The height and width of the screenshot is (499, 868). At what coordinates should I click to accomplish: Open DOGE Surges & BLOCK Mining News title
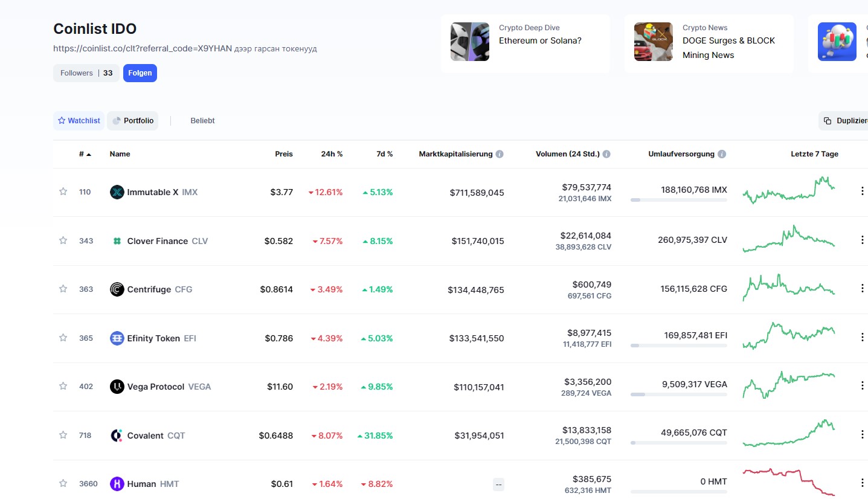pos(728,48)
